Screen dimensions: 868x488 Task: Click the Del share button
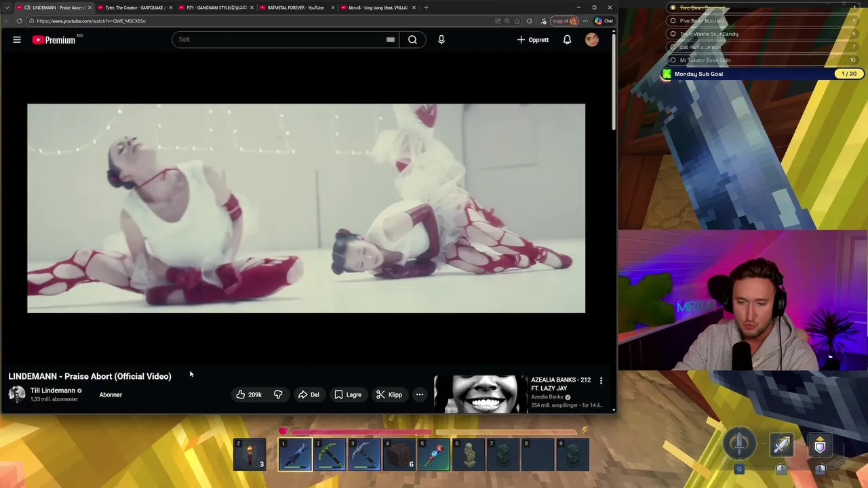(309, 394)
